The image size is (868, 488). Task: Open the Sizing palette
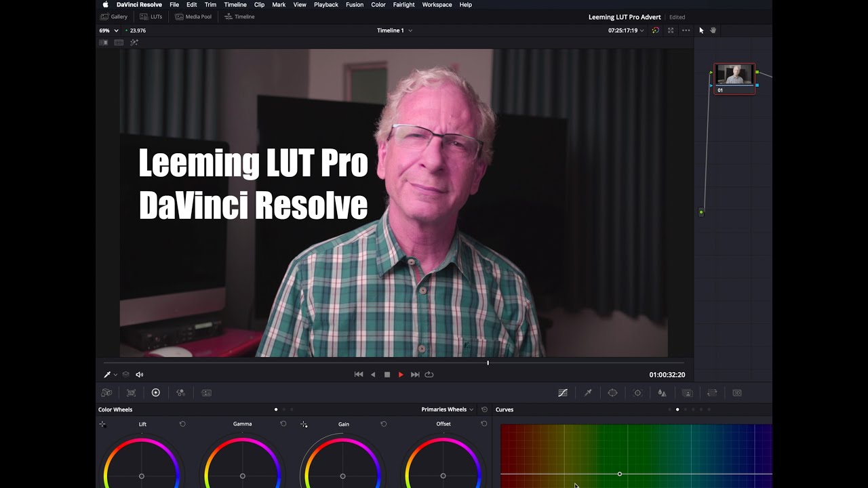tap(712, 392)
